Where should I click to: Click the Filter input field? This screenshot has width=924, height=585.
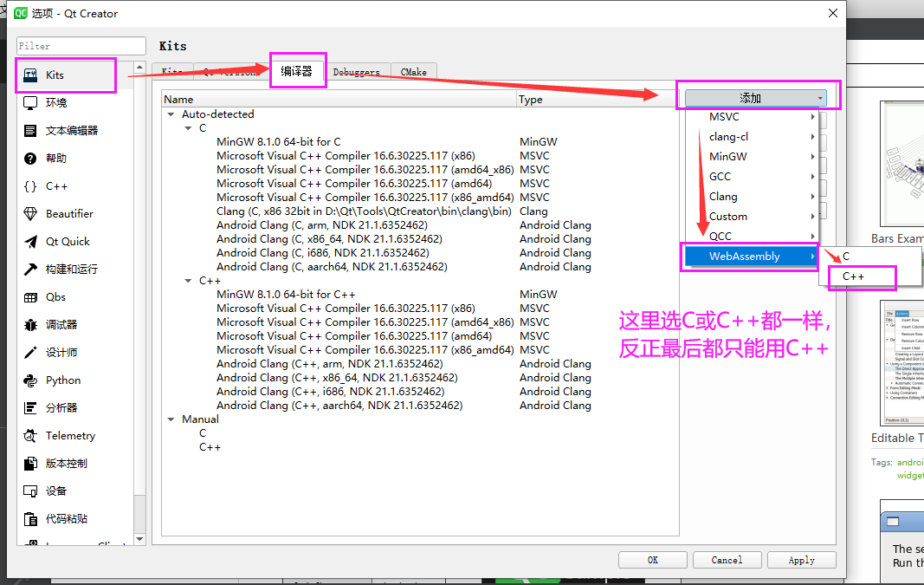[81, 45]
